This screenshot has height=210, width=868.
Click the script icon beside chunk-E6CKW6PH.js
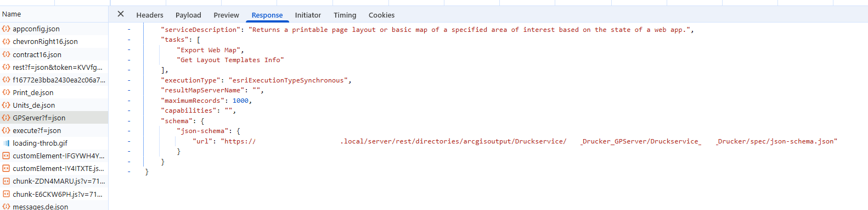pyautogui.click(x=6, y=194)
